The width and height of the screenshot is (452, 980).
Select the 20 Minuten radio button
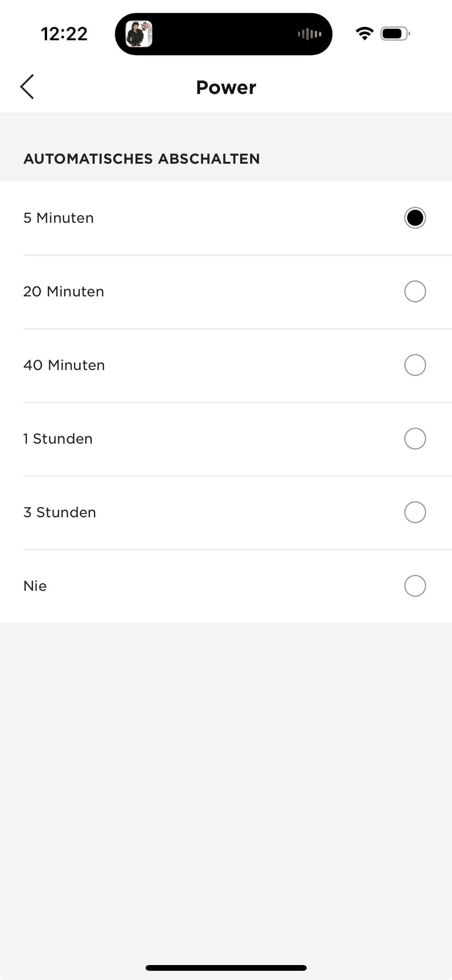point(415,291)
